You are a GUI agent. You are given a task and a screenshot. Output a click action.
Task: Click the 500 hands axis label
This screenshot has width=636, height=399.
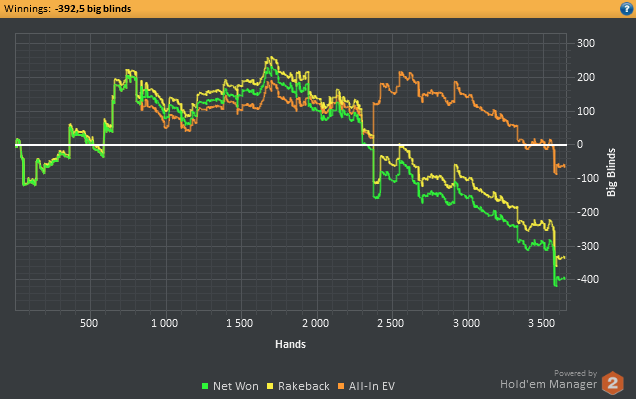click(89, 323)
